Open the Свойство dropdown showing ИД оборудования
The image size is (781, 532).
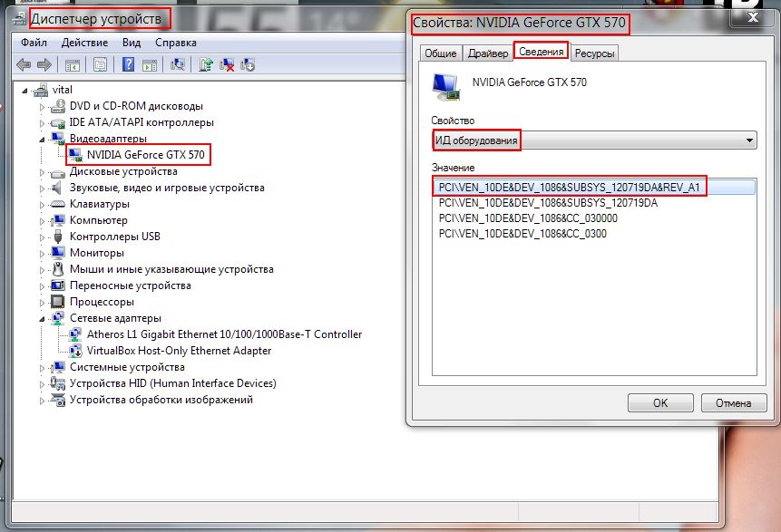(594, 140)
